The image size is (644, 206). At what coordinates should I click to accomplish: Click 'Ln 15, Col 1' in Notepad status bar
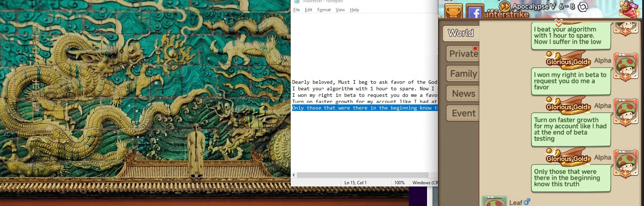(x=355, y=183)
